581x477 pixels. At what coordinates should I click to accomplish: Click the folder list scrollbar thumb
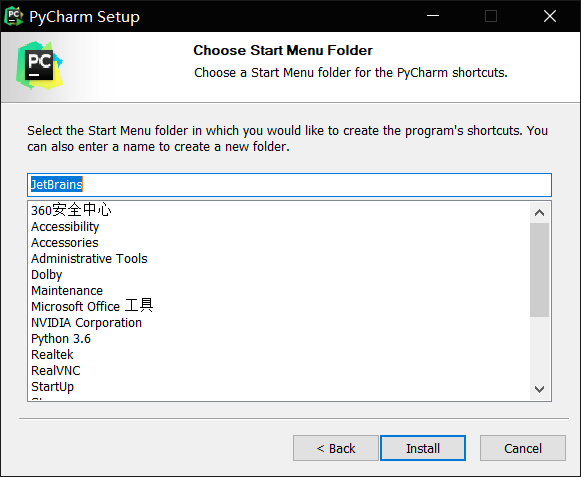click(540, 270)
